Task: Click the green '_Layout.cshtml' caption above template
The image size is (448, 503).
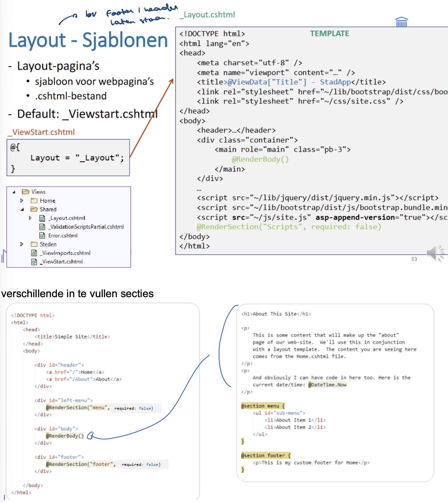Action: point(207,14)
